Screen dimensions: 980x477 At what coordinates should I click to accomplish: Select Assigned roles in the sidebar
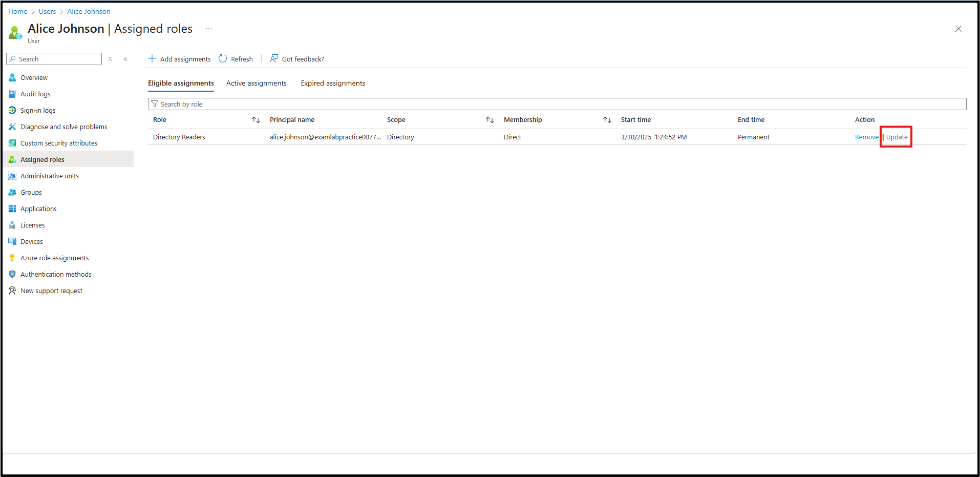coord(42,160)
